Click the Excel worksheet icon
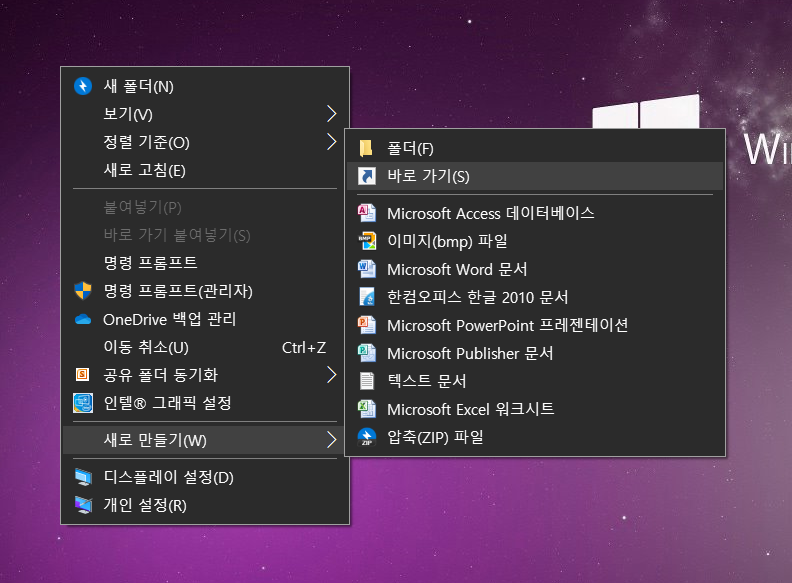 [367, 409]
